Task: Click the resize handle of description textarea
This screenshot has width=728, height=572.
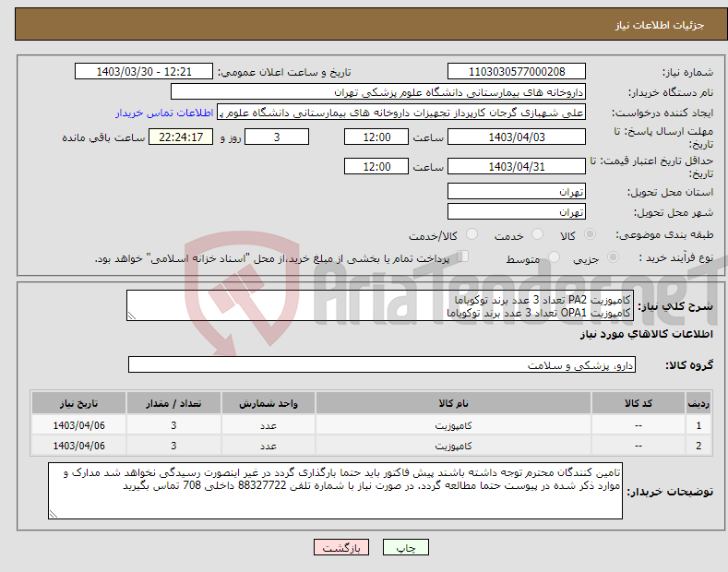Action: (131, 316)
